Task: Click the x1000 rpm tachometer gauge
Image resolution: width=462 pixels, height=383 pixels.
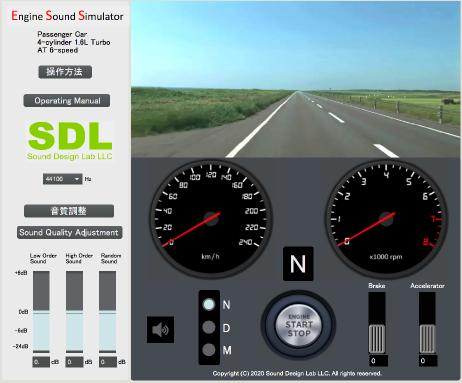Action: pyautogui.click(x=386, y=219)
